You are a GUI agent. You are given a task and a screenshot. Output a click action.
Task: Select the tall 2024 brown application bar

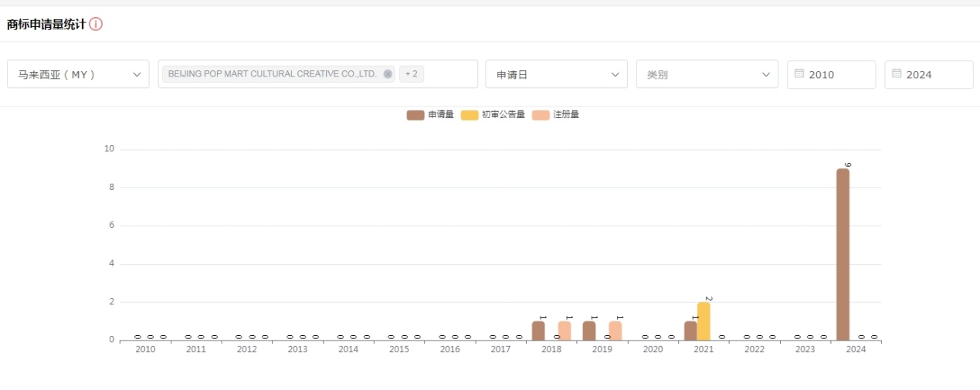(843, 255)
